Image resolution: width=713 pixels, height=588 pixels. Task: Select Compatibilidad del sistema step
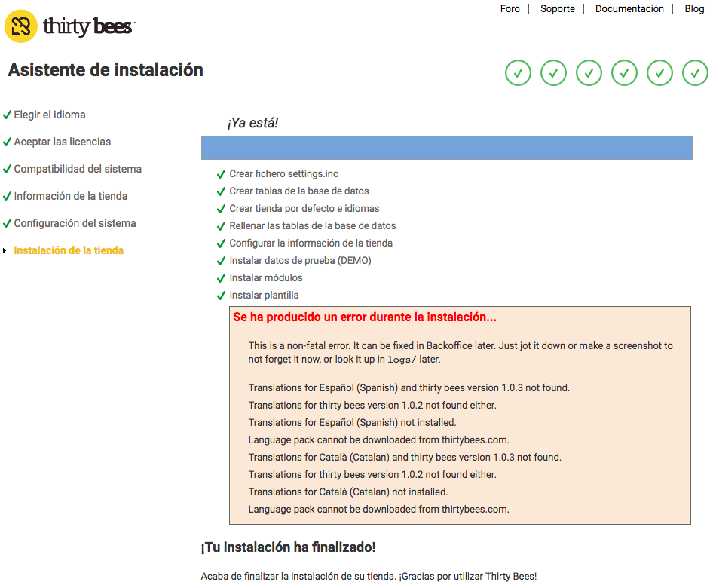click(x=78, y=169)
